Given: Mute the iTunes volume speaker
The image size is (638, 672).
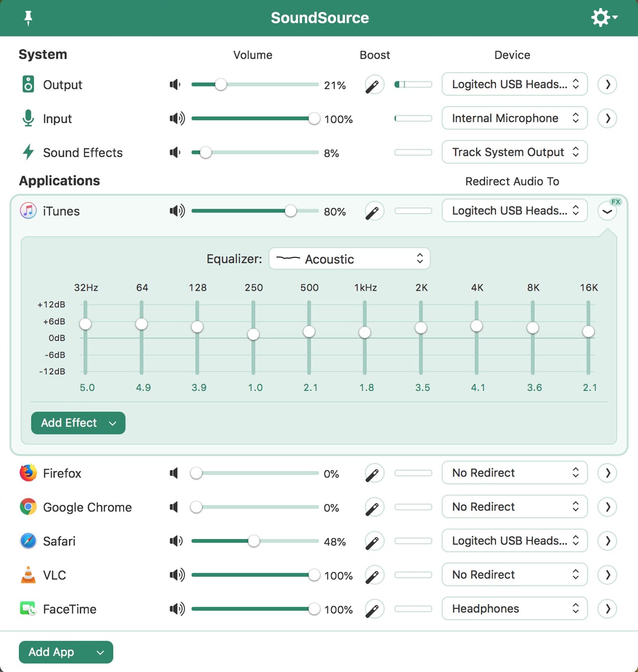Looking at the screenshot, I should tap(176, 211).
